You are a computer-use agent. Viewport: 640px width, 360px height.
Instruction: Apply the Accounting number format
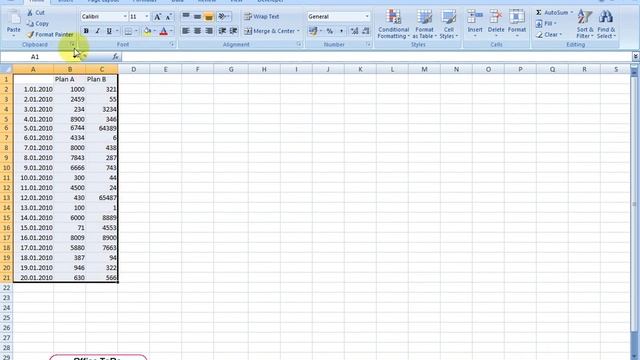pos(313,31)
